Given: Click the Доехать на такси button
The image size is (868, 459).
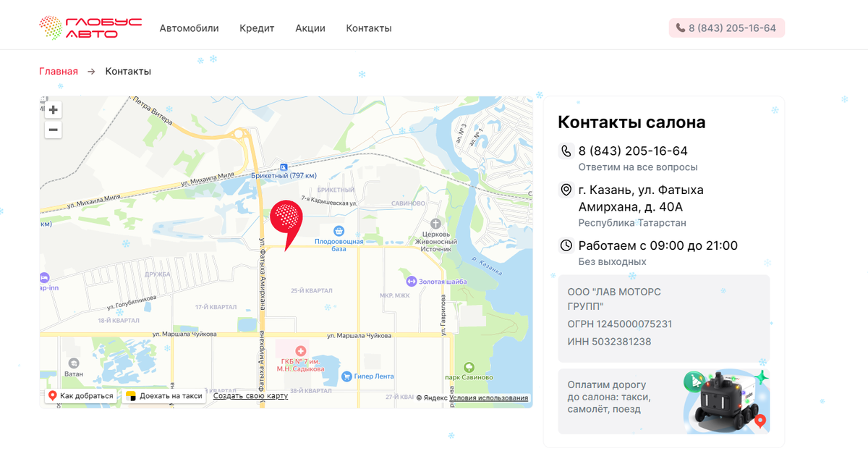Looking at the screenshot, I should (165, 396).
